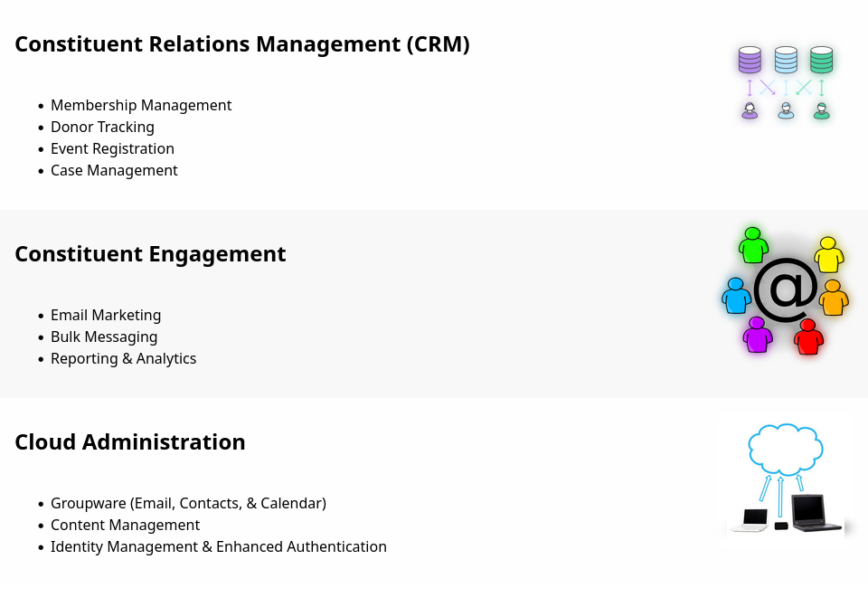Screen dimensions: 868x607
Task: Click the Email Marketing list item
Action: pyautogui.click(x=106, y=315)
